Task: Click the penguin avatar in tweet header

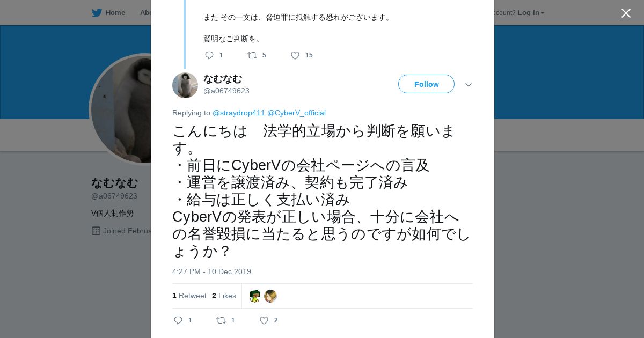Action: [185, 85]
